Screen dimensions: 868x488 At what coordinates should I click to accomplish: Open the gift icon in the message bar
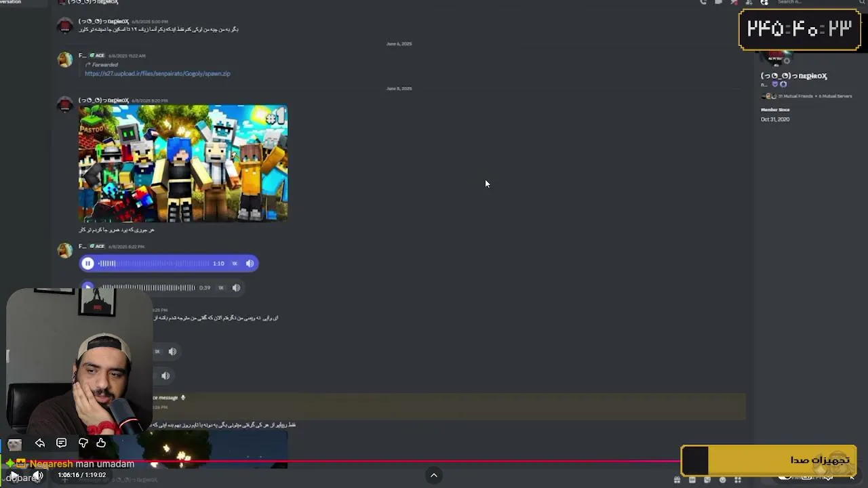point(677,480)
